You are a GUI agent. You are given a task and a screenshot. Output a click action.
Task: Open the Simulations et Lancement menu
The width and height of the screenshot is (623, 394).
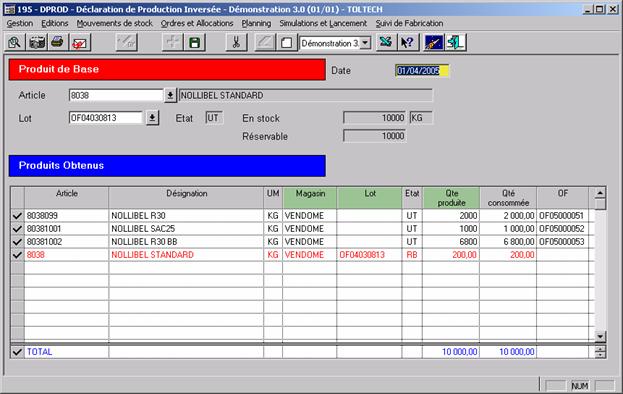[323, 23]
